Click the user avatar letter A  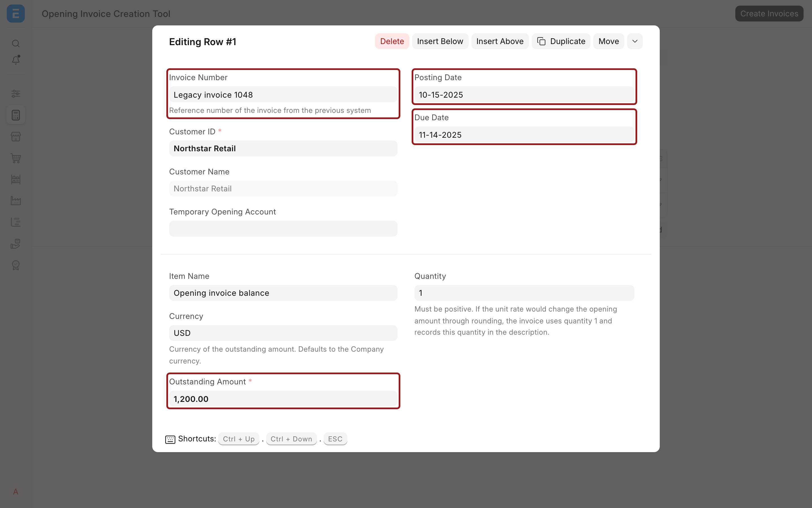point(16,492)
